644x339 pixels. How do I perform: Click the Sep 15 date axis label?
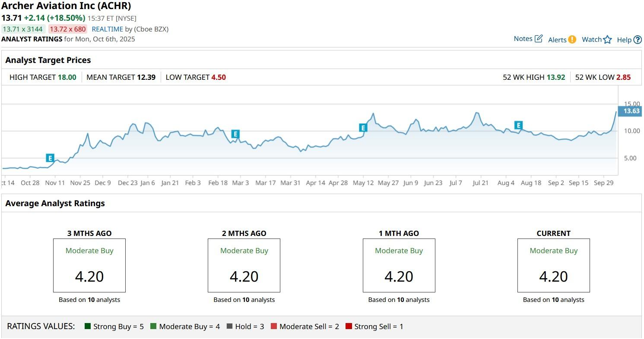[579, 183]
